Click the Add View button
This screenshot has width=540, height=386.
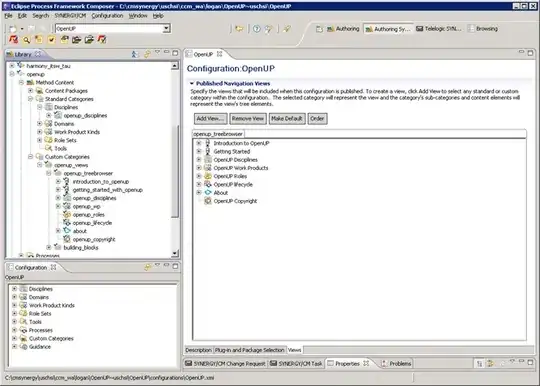point(210,118)
